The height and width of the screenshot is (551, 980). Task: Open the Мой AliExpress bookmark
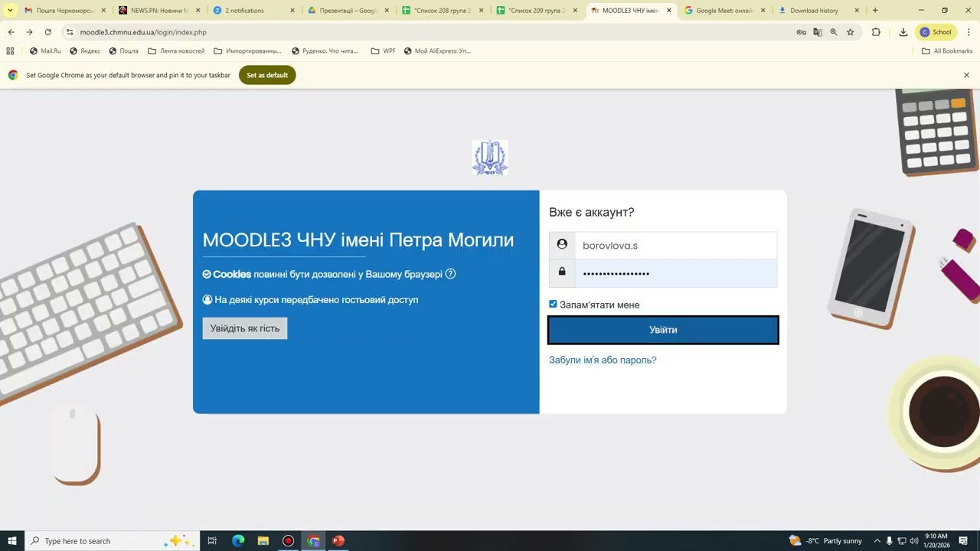coord(436,51)
